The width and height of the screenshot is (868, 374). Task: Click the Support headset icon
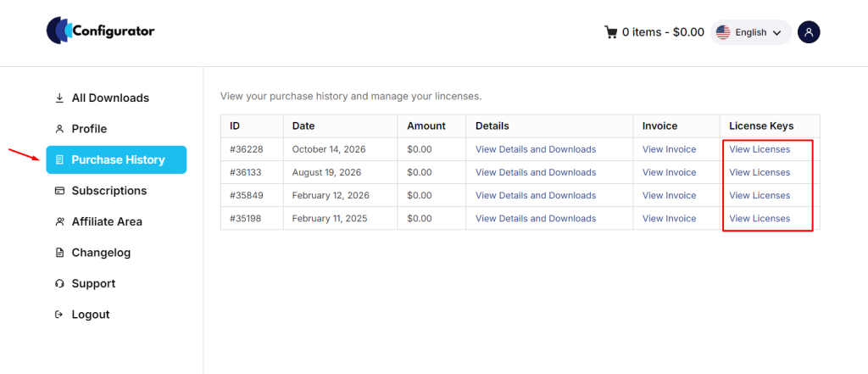(x=59, y=284)
